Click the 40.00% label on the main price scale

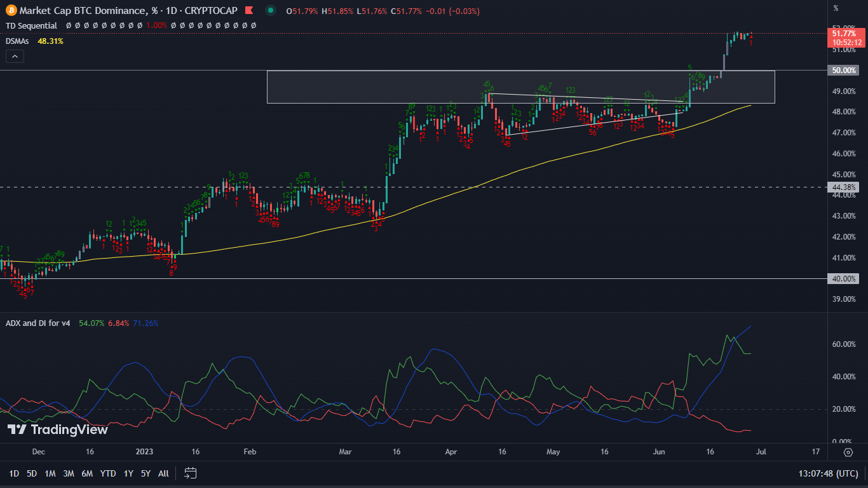pos(844,278)
